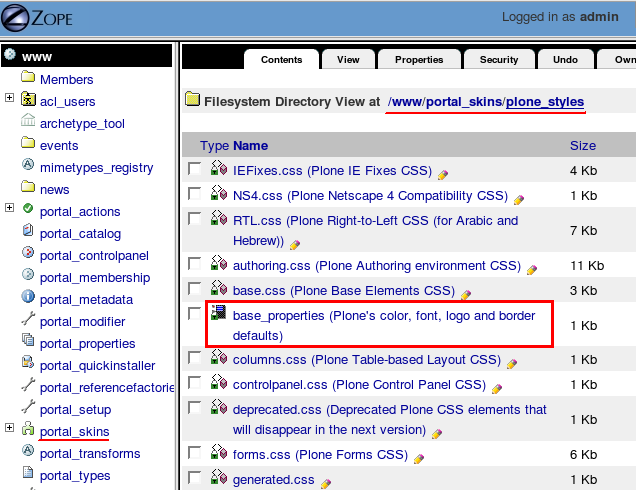Expand the portal_skins tree node
Image resolution: width=636 pixels, height=490 pixels.
click(x=9, y=428)
